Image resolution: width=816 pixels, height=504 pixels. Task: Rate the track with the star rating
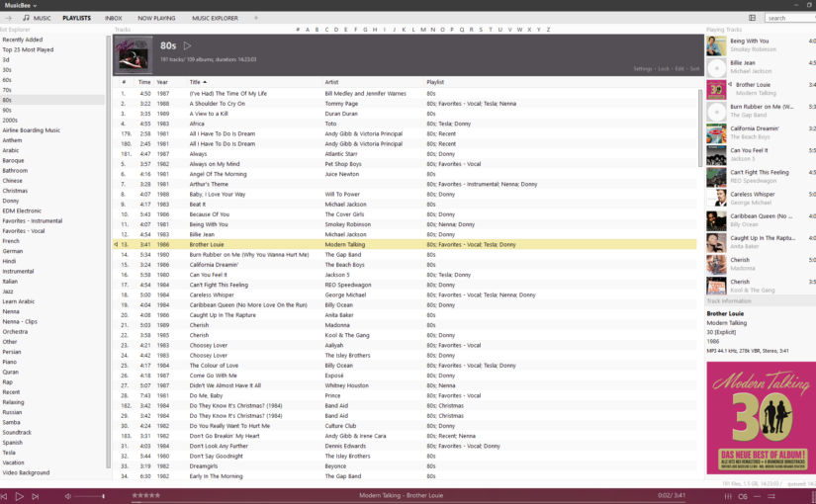[x=146, y=495]
